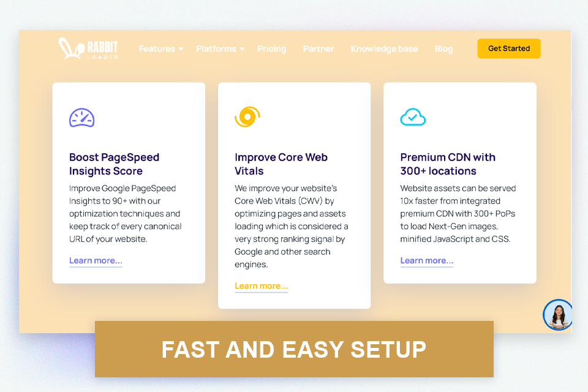The image size is (588, 392).
Task: Collapse the Features navigation chevron
Action: click(180, 49)
